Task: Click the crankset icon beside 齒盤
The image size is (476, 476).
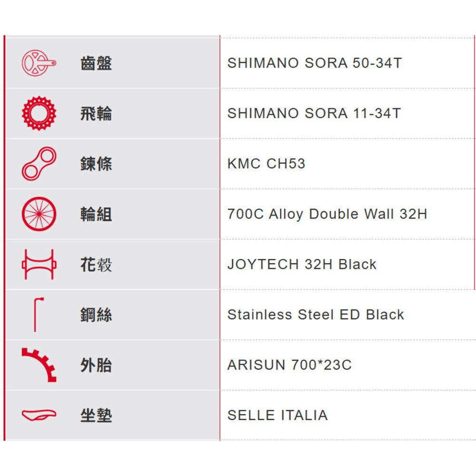Action: click(x=39, y=63)
